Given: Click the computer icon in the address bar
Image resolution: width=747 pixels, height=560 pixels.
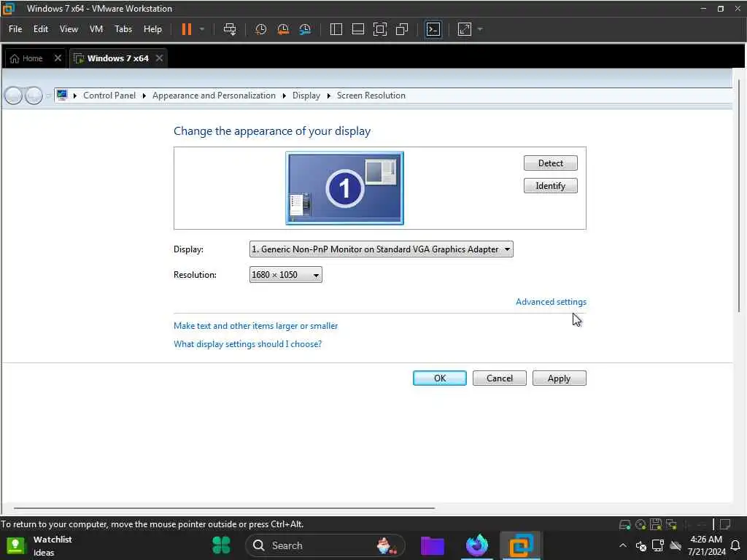Looking at the screenshot, I should point(62,96).
